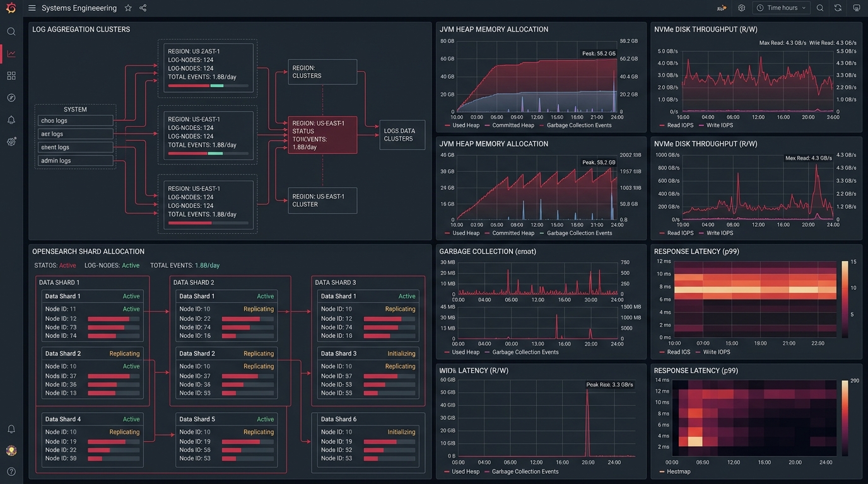Image resolution: width=868 pixels, height=484 pixels.
Task: Open the top JVM HEAP MEMORY ALLOCATION title
Action: [x=494, y=30]
